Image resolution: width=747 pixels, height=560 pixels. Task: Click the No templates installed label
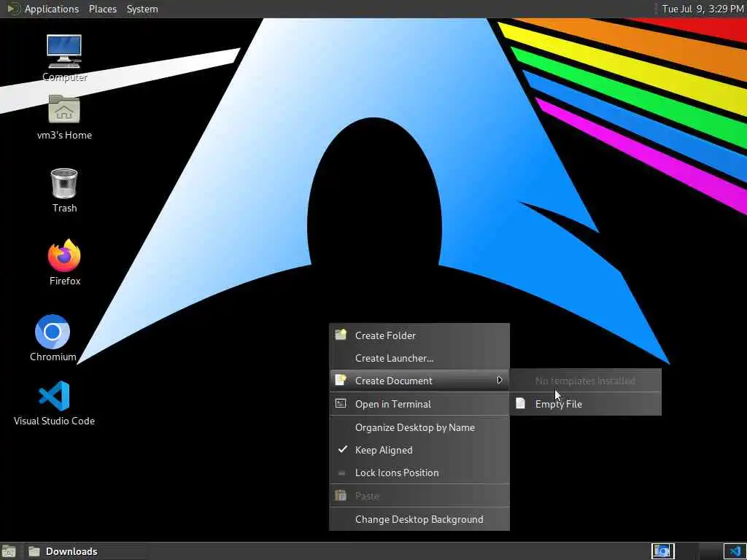[585, 381]
